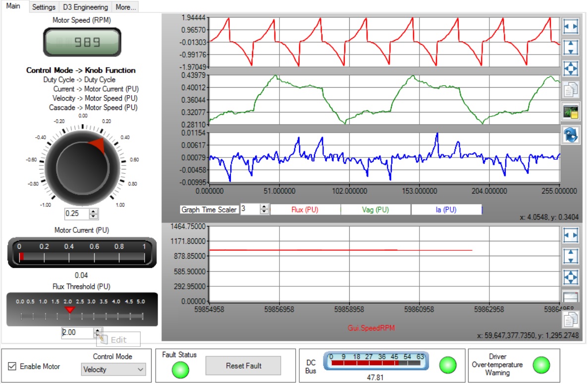Viewport: 588px width, 384px height.
Task: Click the DC Bus green status light
Action: (448, 365)
